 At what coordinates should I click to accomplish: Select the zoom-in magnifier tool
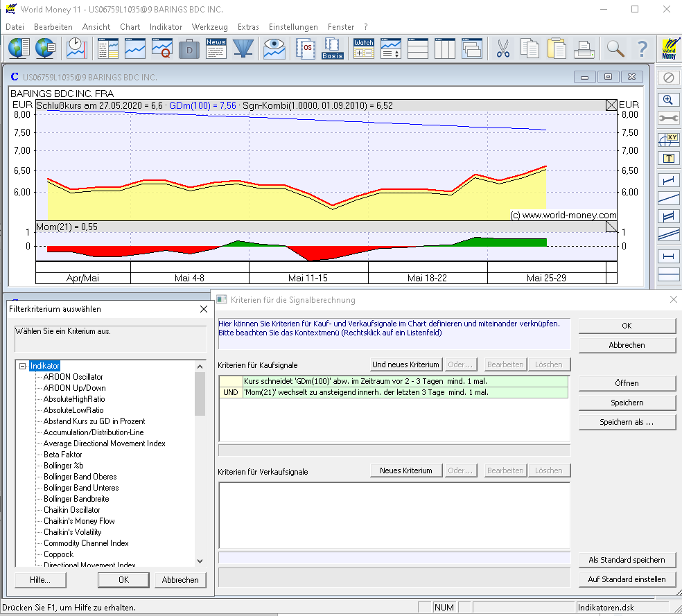tap(669, 100)
